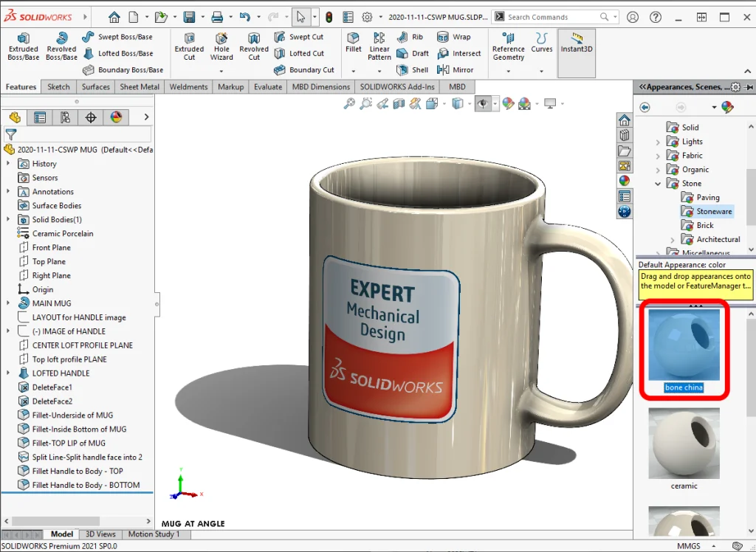Open the Evaluate tab
Viewport: 756px width, 552px height.
click(x=268, y=87)
